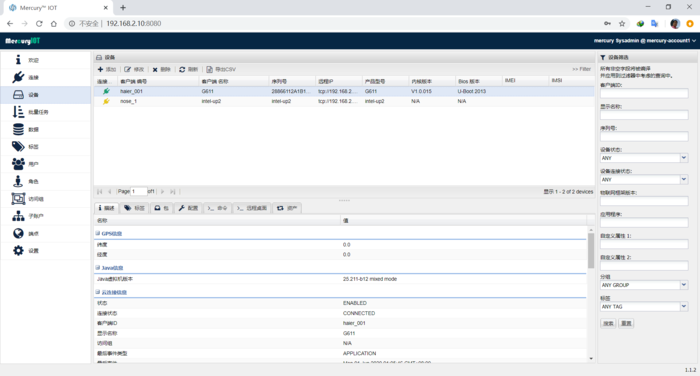Go to last page of devices
The width and height of the screenshot is (700, 376).
click(x=173, y=192)
